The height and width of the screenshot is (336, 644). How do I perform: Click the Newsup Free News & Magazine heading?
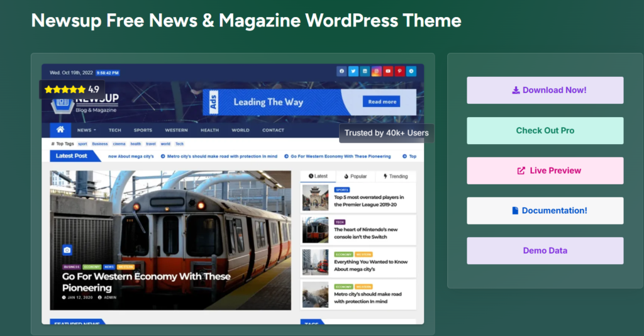point(247,21)
